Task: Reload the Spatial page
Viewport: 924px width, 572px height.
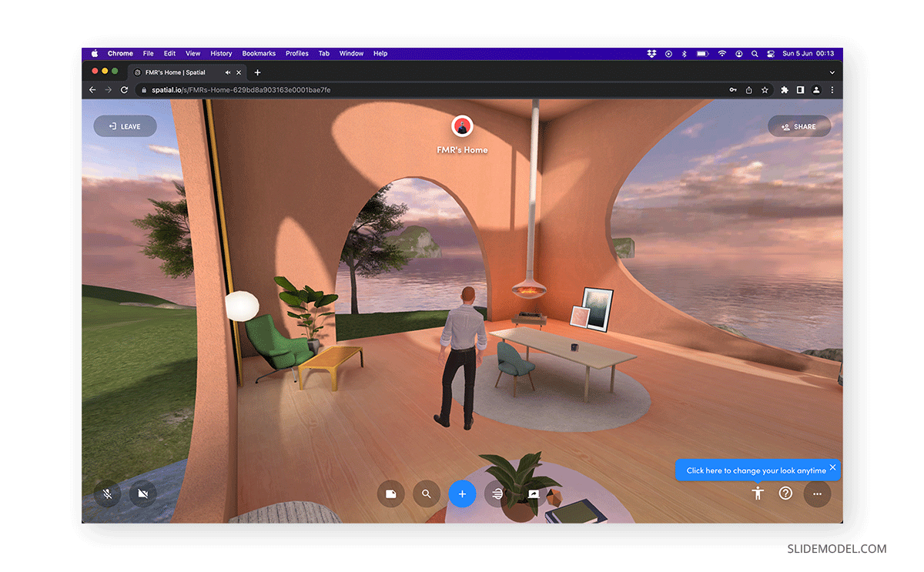Action: point(124,90)
